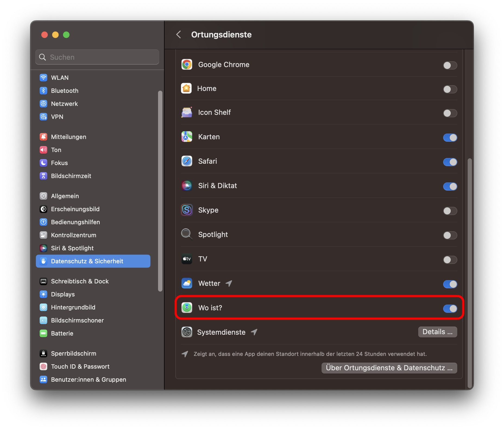Open Datenschutz & Sicherheit settings
The image size is (504, 430).
(x=93, y=261)
